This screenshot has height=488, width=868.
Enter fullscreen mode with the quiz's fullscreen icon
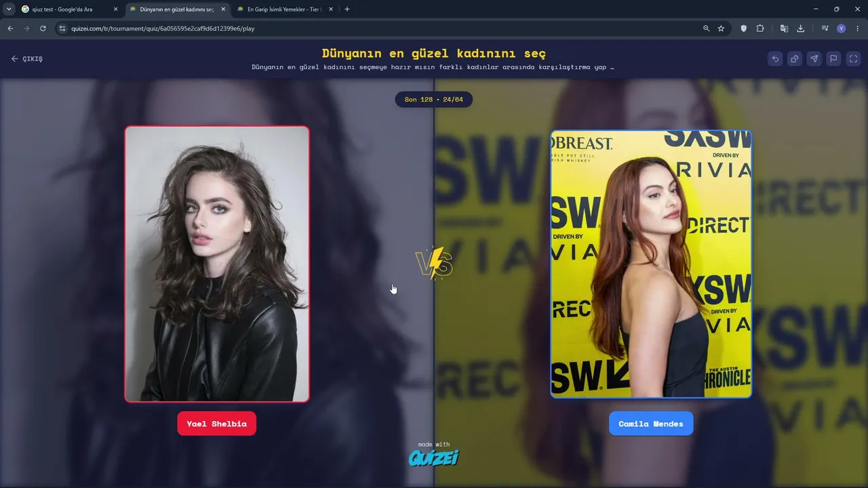[x=854, y=59]
